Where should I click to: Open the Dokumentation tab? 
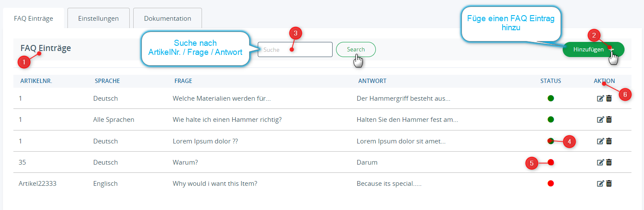[x=167, y=19]
